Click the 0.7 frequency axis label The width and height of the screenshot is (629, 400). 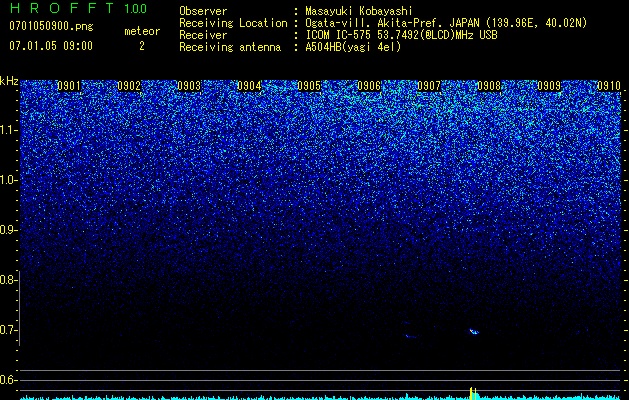pos(8,330)
